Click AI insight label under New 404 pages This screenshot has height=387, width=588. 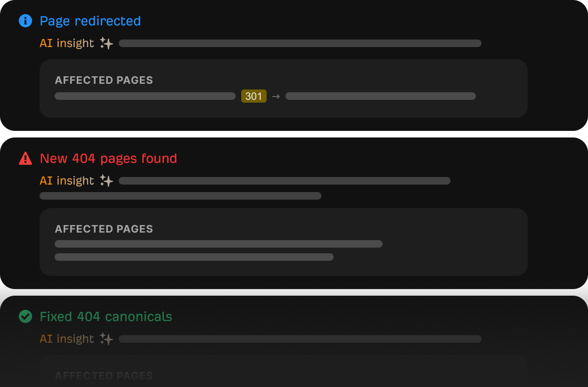(67, 181)
